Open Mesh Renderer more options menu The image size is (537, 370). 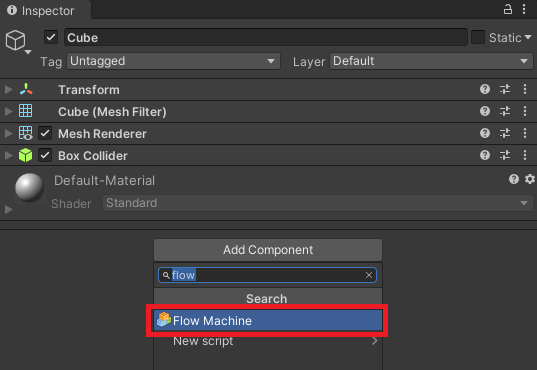pyautogui.click(x=525, y=133)
